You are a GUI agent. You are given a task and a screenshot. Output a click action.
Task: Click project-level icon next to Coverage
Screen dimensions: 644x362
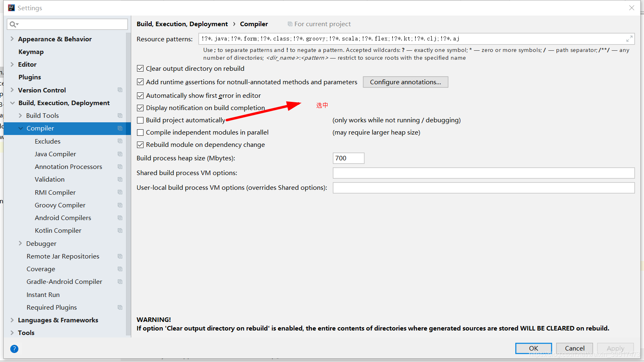[x=120, y=269]
